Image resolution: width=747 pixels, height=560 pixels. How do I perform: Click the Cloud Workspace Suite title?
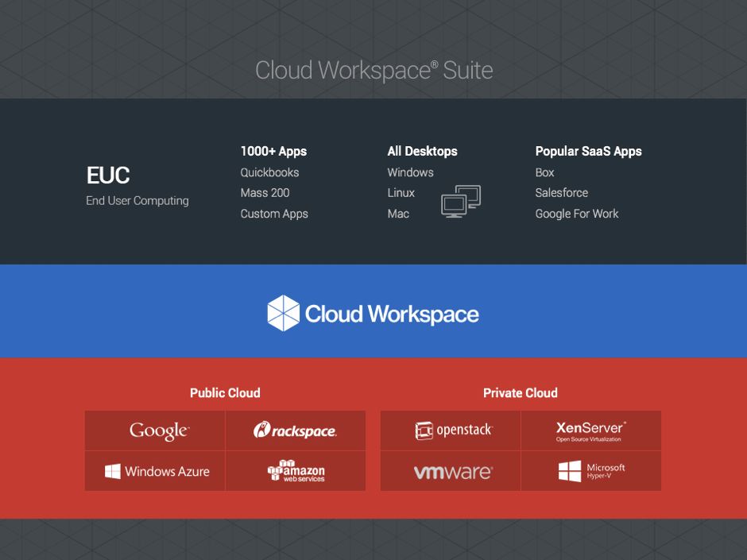(374, 71)
